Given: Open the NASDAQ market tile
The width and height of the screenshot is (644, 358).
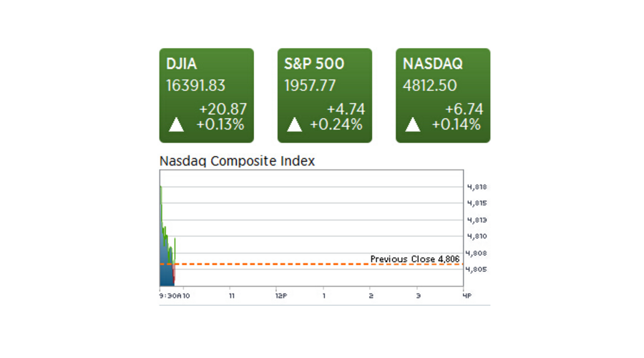Looking at the screenshot, I should (443, 95).
